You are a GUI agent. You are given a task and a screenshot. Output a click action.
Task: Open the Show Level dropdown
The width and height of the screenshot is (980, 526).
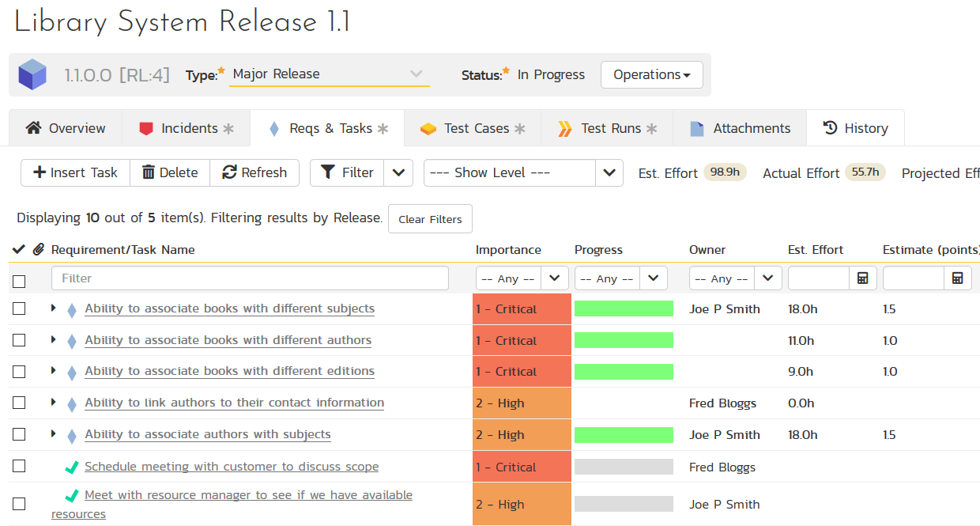522,173
